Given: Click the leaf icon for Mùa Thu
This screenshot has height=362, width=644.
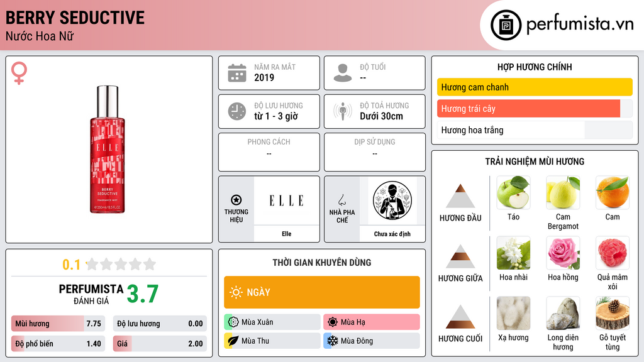Looking at the screenshot, I should [233, 341].
